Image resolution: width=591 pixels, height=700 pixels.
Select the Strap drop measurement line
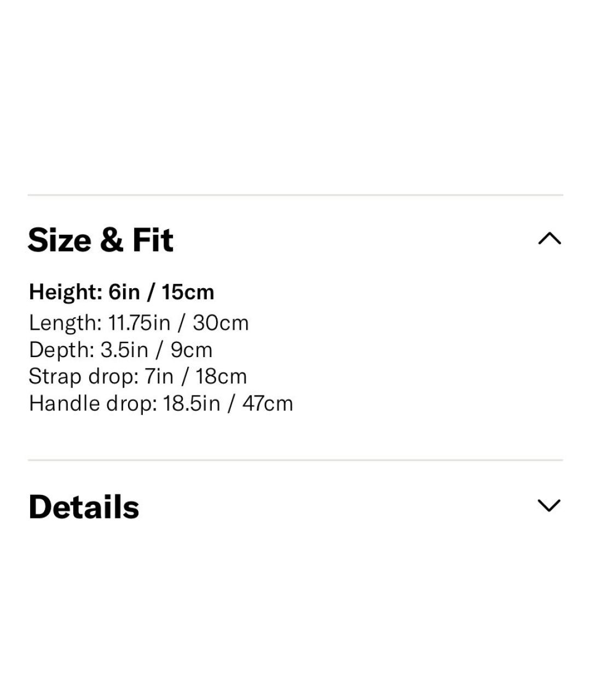[138, 376]
